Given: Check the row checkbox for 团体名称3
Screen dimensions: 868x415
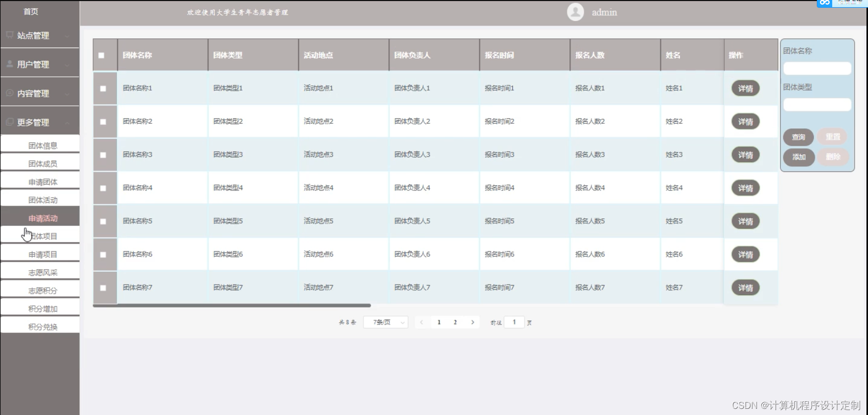Looking at the screenshot, I should 103,155.
